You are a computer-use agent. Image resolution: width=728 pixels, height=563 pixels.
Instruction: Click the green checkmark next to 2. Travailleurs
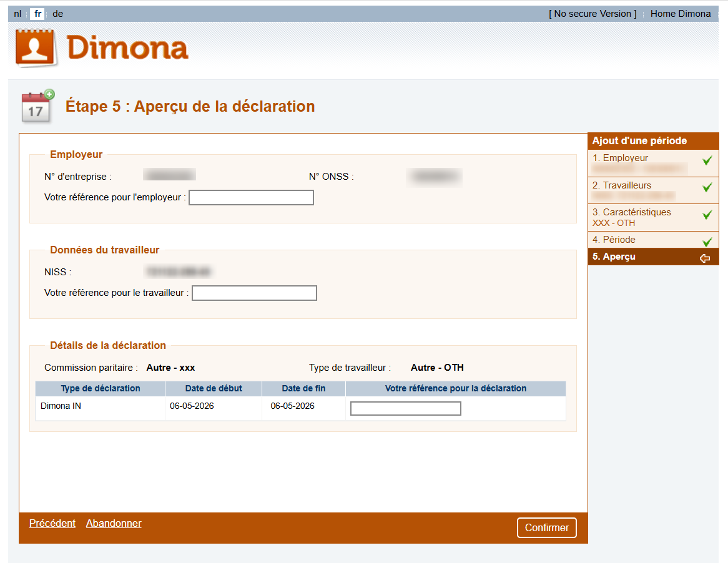(x=707, y=187)
